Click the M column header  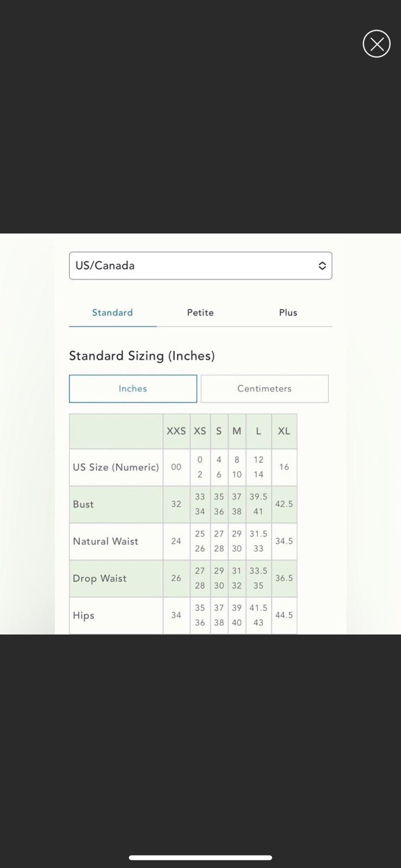237,431
